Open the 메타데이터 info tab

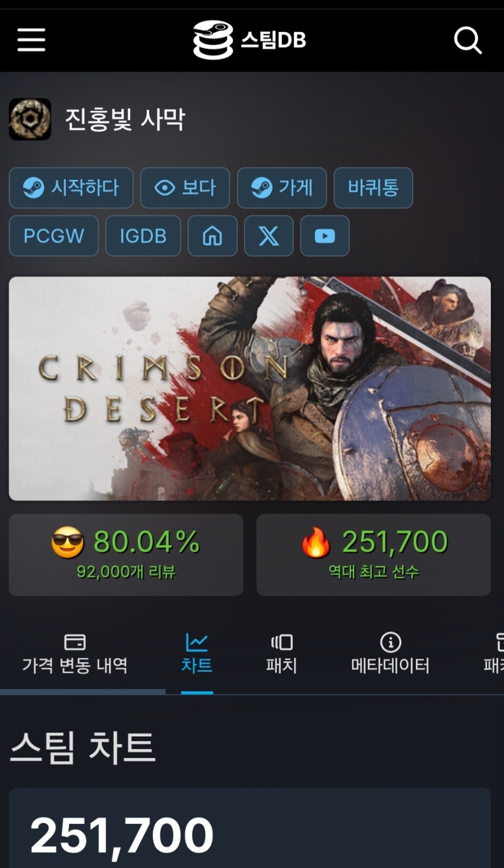coord(390,654)
